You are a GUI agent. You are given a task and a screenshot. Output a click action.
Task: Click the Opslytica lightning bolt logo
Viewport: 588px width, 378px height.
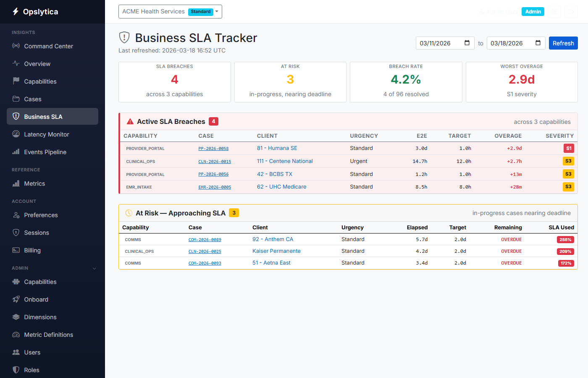16,11
